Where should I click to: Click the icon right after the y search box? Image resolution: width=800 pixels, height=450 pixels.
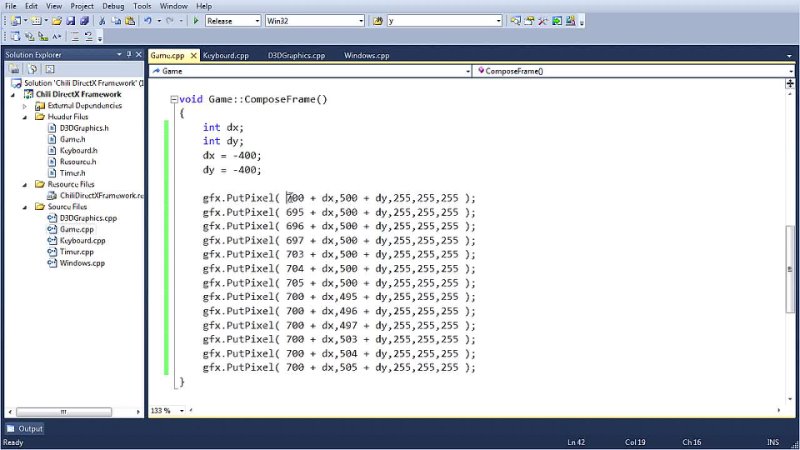tap(515, 21)
